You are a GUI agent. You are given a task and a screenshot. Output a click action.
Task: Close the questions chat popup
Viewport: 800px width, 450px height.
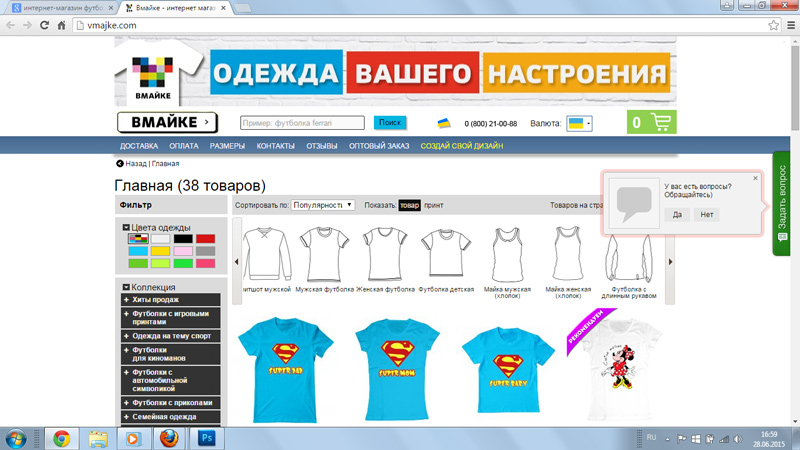755,178
